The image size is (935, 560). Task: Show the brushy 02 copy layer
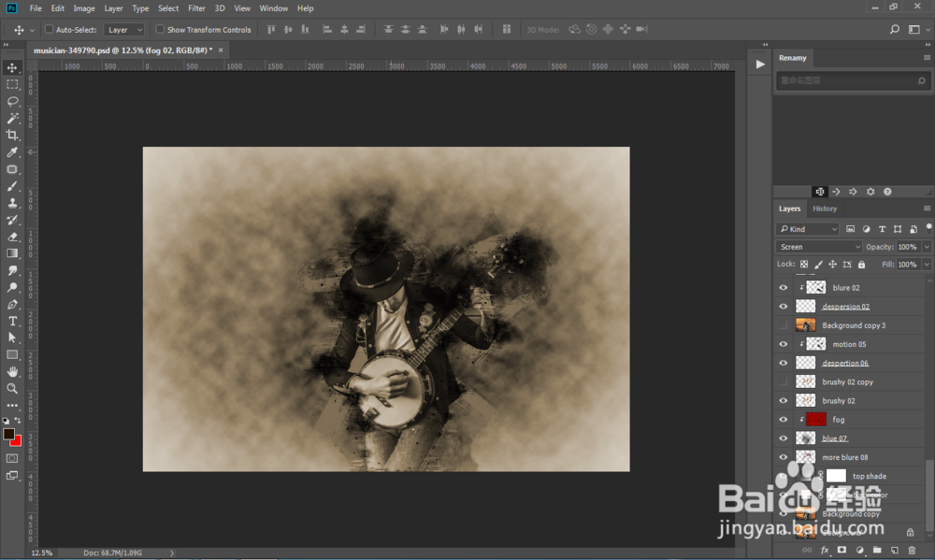pyautogui.click(x=783, y=381)
